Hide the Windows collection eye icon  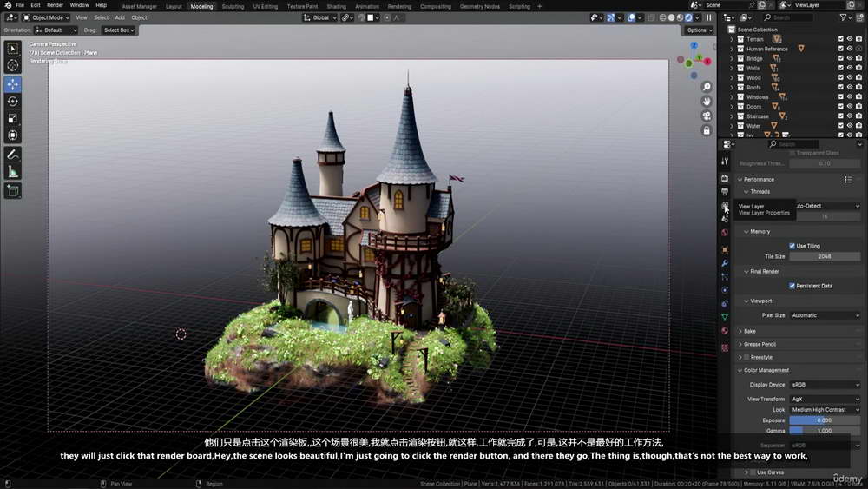tap(850, 97)
